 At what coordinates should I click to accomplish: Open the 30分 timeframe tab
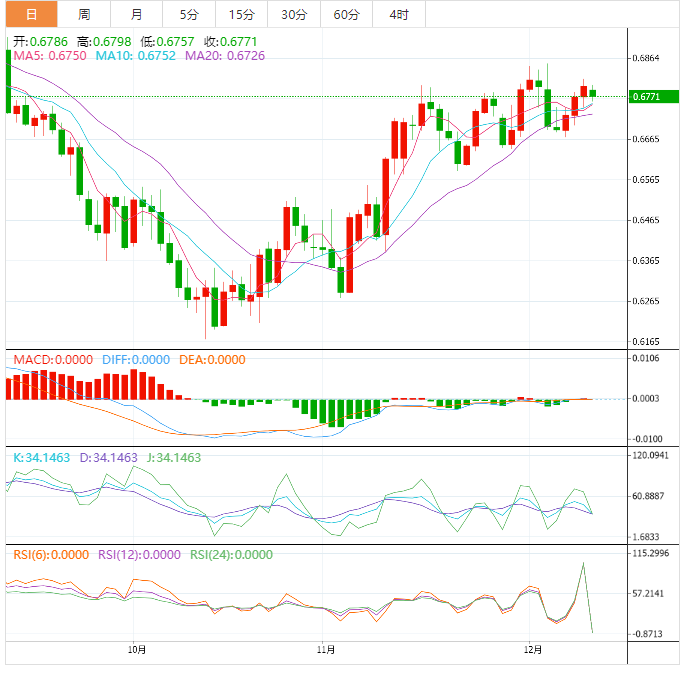(294, 14)
